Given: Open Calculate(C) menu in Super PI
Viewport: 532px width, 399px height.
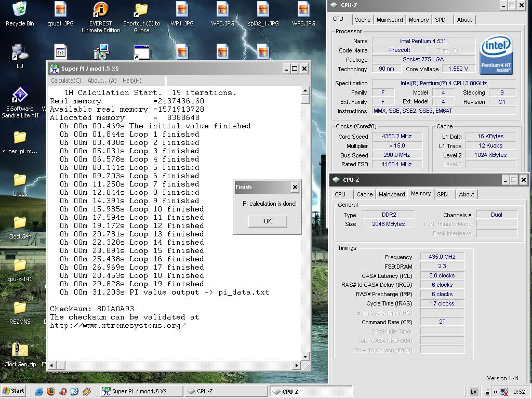Looking at the screenshot, I should click(66, 81).
